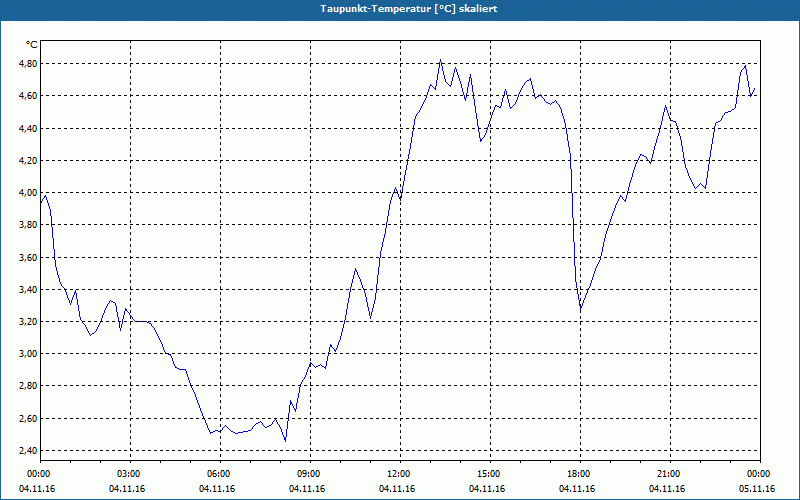Click the 06:00 time label
This screenshot has width=800, height=500.
[x=220, y=474]
